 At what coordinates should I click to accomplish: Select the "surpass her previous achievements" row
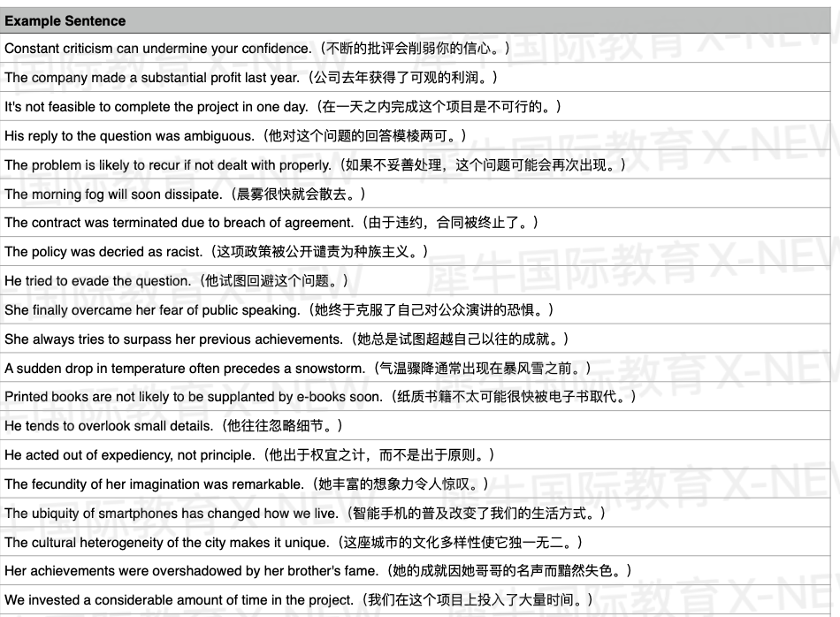tap(287, 339)
